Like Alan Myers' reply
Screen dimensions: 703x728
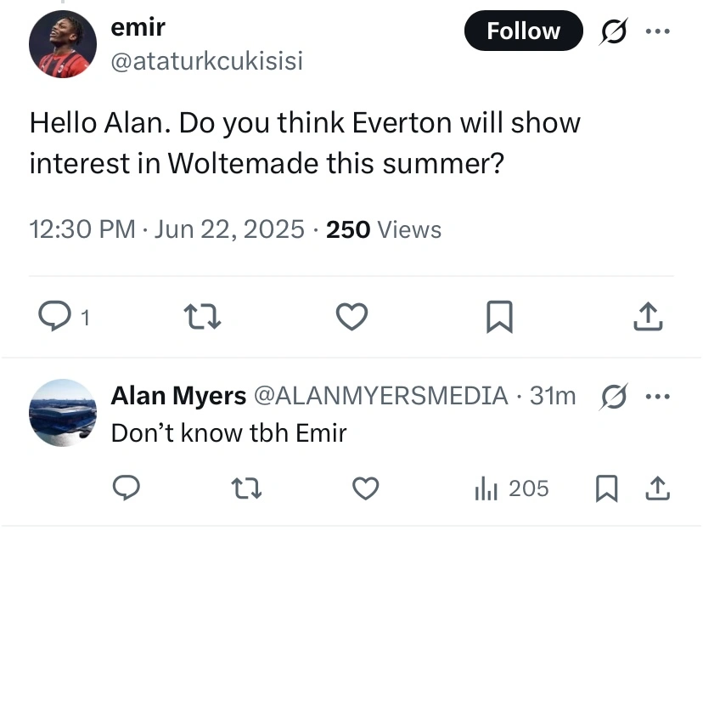(x=365, y=488)
